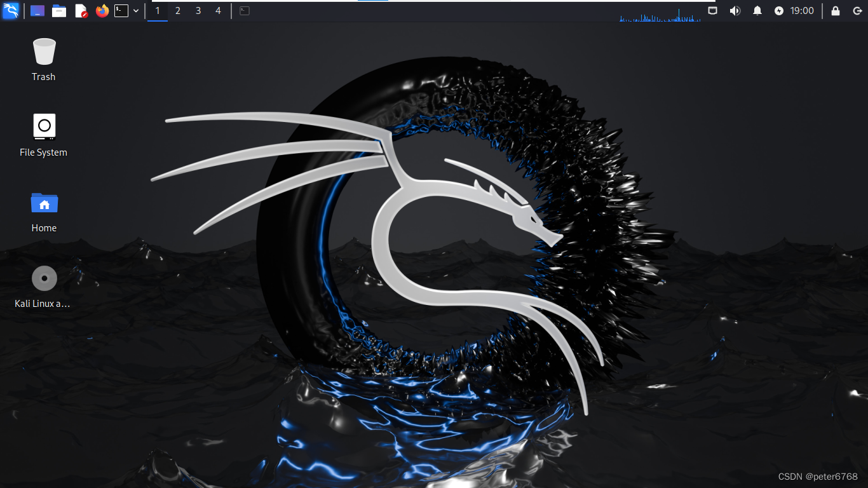868x488 pixels.
Task: Open the file manager from panel
Action: point(59,11)
